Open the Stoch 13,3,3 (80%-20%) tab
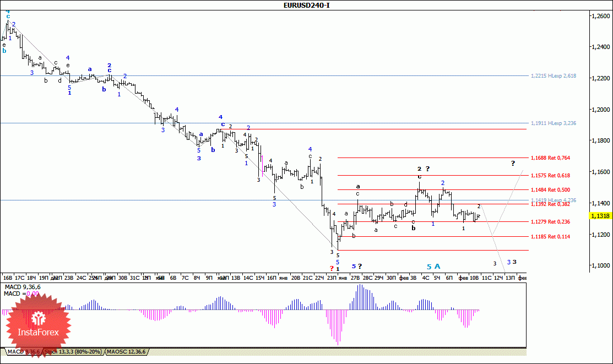 coord(73,351)
